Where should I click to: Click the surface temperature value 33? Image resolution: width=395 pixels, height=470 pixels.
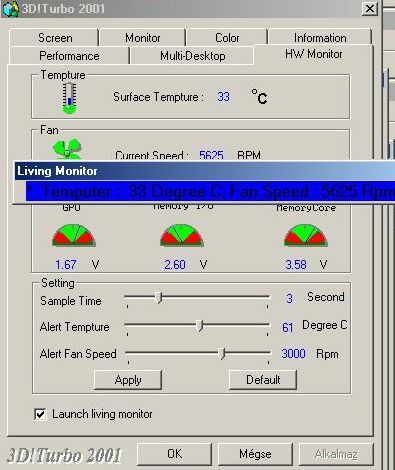(223, 97)
